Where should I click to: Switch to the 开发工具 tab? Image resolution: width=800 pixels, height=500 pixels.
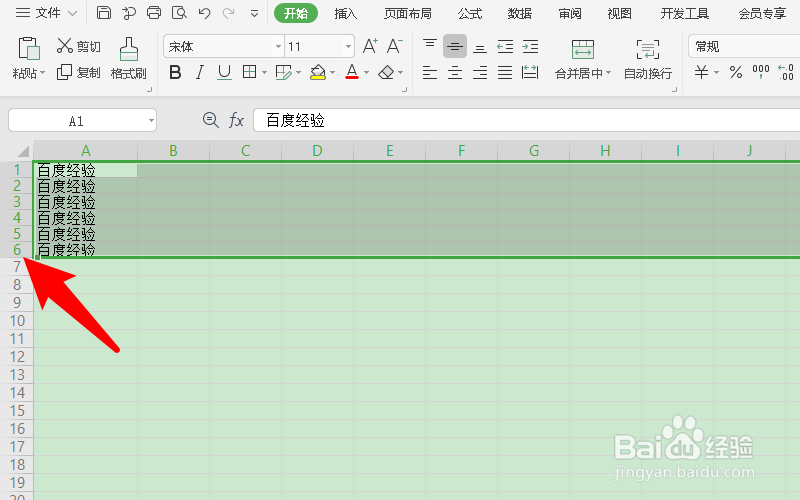685,13
